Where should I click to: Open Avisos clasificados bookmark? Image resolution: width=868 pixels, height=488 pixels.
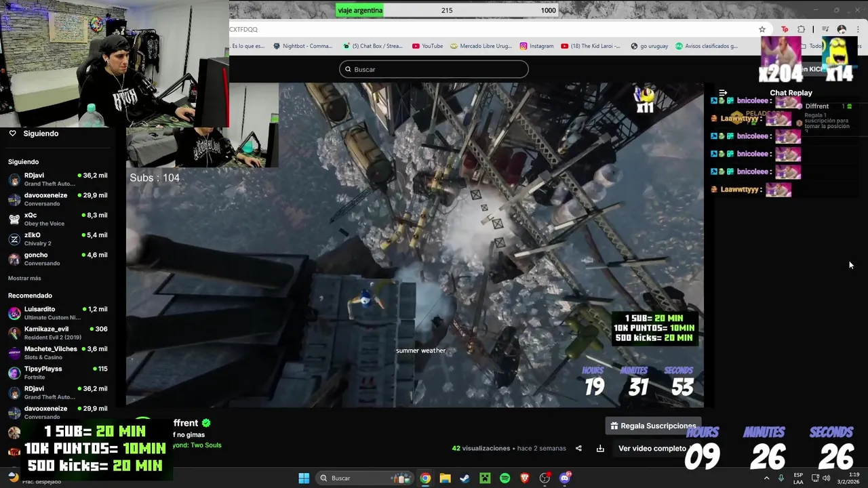[707, 46]
